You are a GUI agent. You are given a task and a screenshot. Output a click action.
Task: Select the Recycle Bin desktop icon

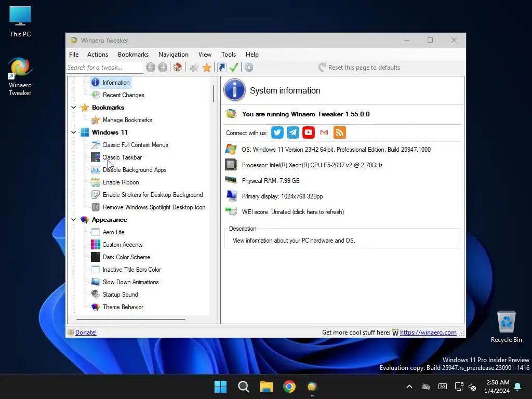tap(506, 327)
